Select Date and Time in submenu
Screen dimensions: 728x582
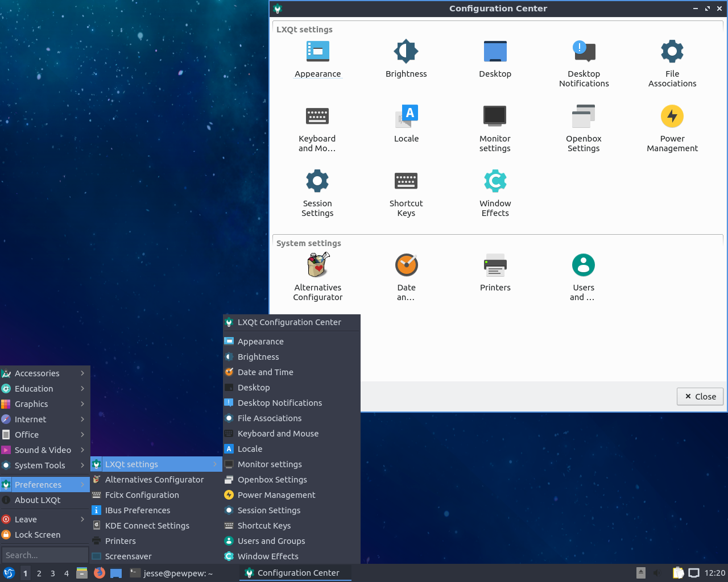[292, 372]
